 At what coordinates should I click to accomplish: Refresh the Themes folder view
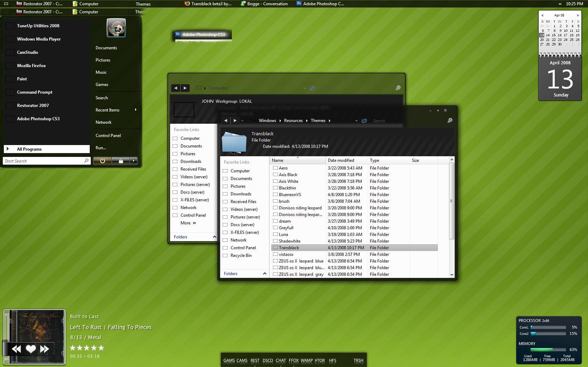(364, 121)
